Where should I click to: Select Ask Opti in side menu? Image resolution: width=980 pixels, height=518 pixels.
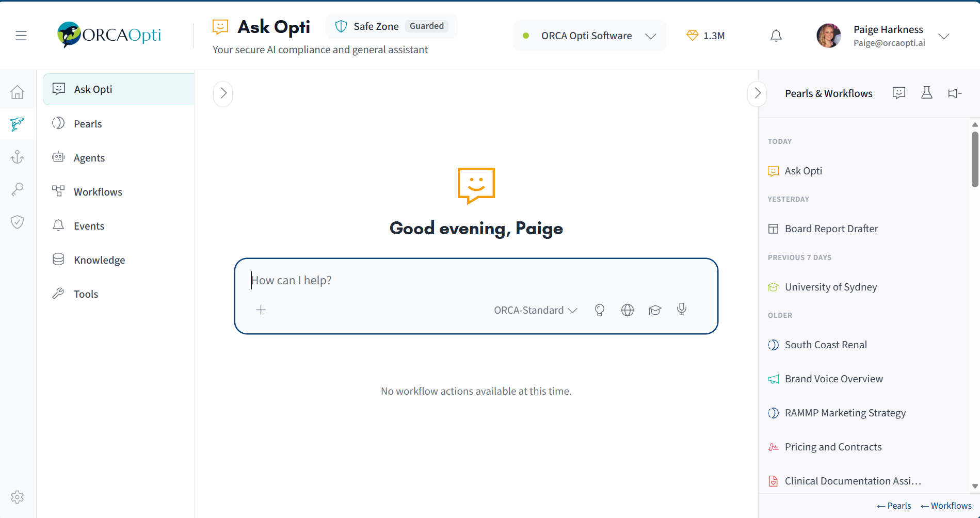coord(119,89)
